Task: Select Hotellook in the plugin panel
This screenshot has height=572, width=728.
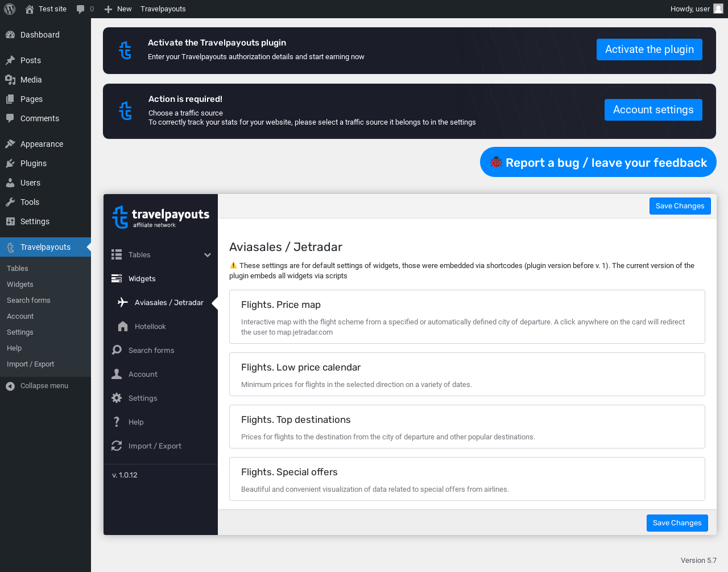Action: pyautogui.click(x=150, y=327)
